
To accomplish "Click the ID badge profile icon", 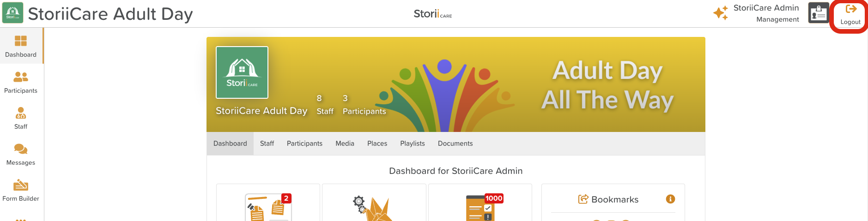I will pos(818,13).
